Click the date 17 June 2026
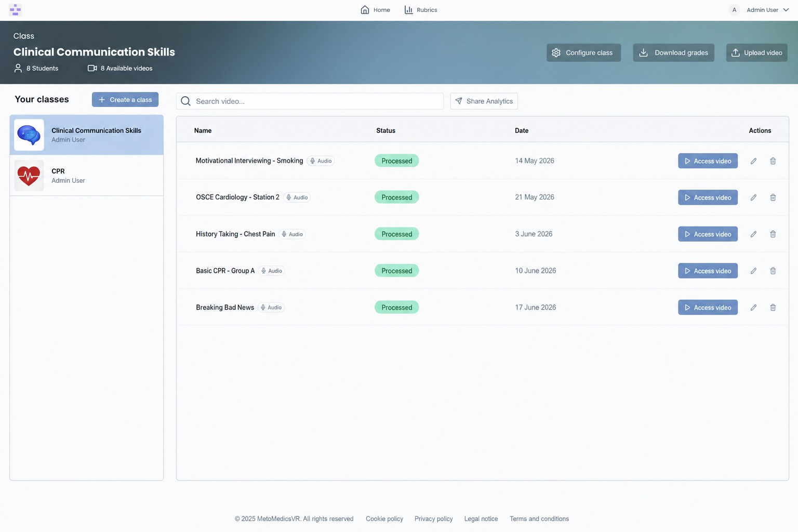The height and width of the screenshot is (532, 798). (536, 308)
